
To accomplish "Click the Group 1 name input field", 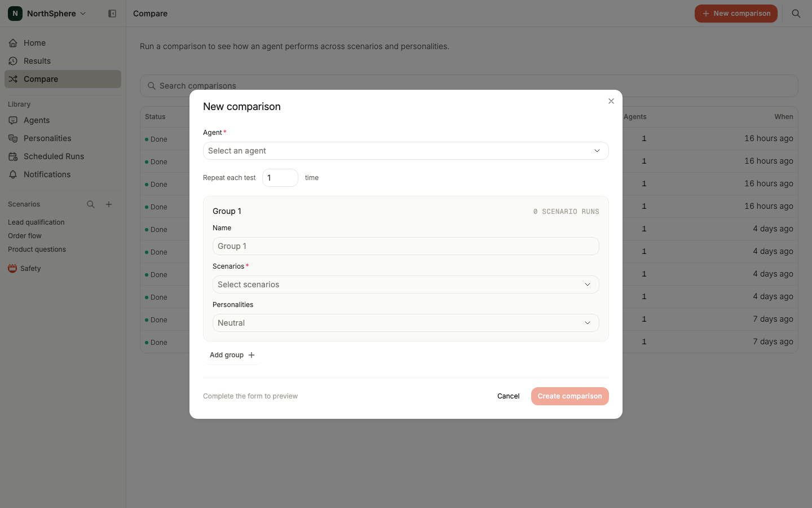I will [406, 246].
